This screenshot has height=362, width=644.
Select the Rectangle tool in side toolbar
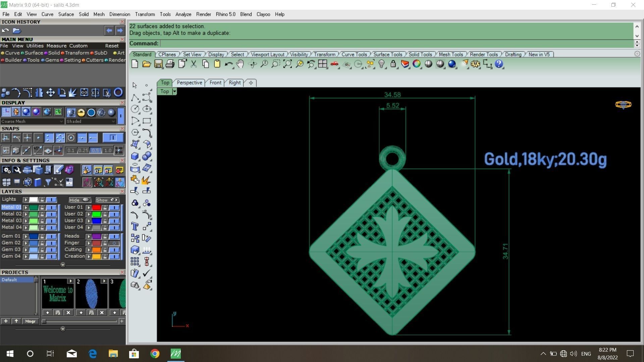pos(147,121)
